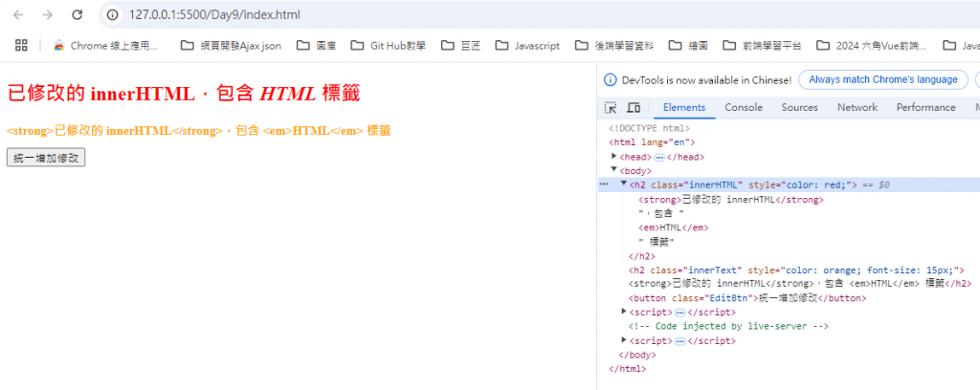The width and height of the screenshot is (980, 390).
Task: Select the closing </html> tag line
Action: pyautogui.click(x=627, y=369)
